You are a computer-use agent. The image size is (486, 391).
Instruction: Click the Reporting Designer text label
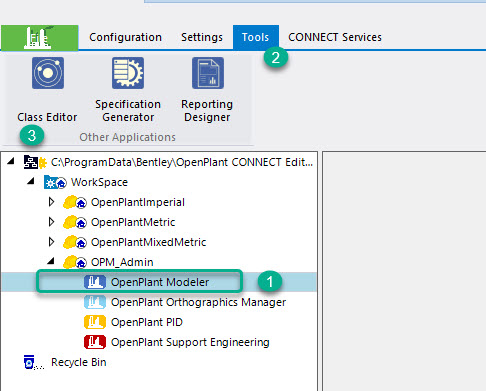click(x=207, y=111)
